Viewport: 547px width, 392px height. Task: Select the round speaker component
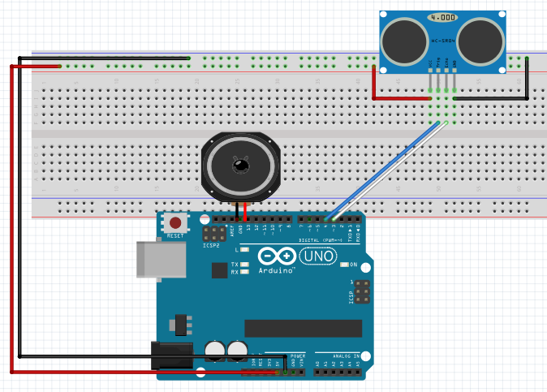point(240,166)
